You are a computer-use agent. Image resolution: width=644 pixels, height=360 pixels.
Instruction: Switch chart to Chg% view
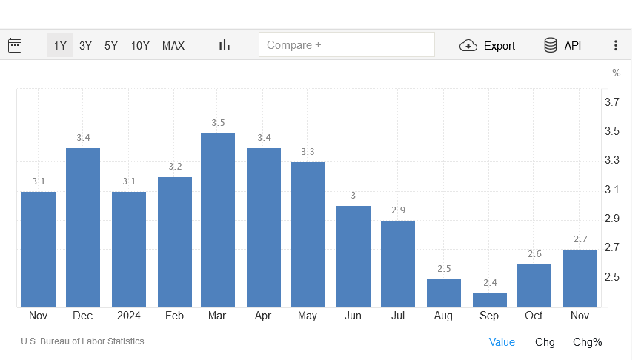[588, 342]
